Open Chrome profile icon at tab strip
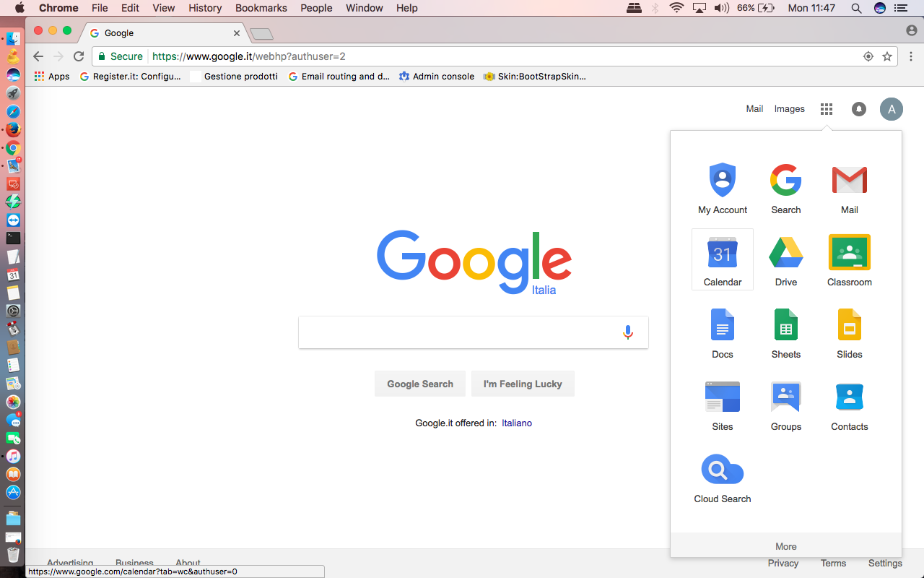Viewport: 924px width, 578px height. [x=912, y=30]
